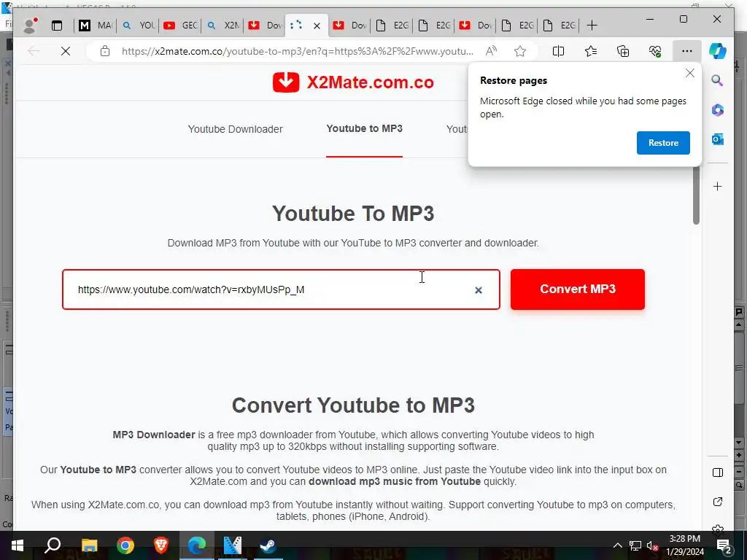Image resolution: width=747 pixels, height=560 pixels.
Task: Toggle sidebar panel icon near bottom right
Action: pyautogui.click(x=718, y=472)
